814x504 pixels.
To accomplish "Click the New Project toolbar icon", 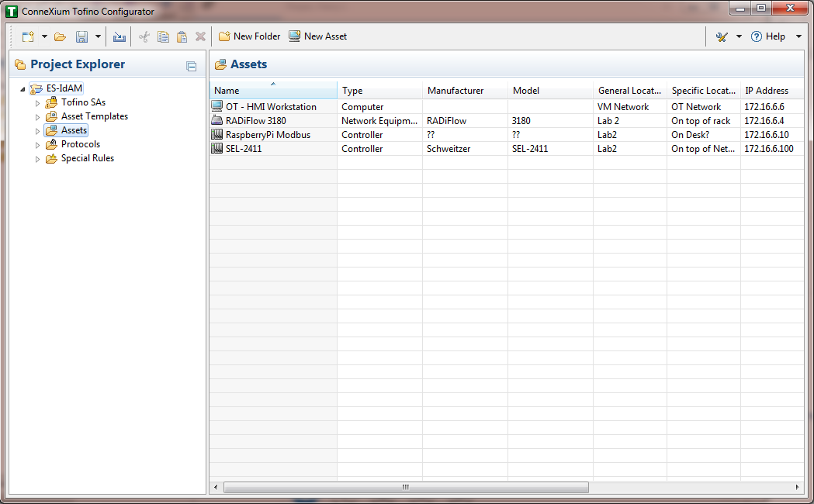I will [x=28, y=36].
